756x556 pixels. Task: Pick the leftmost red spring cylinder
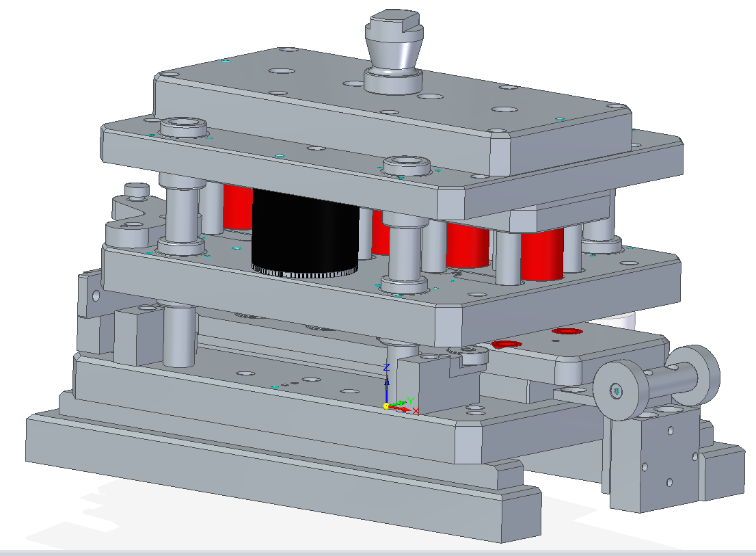point(237,208)
